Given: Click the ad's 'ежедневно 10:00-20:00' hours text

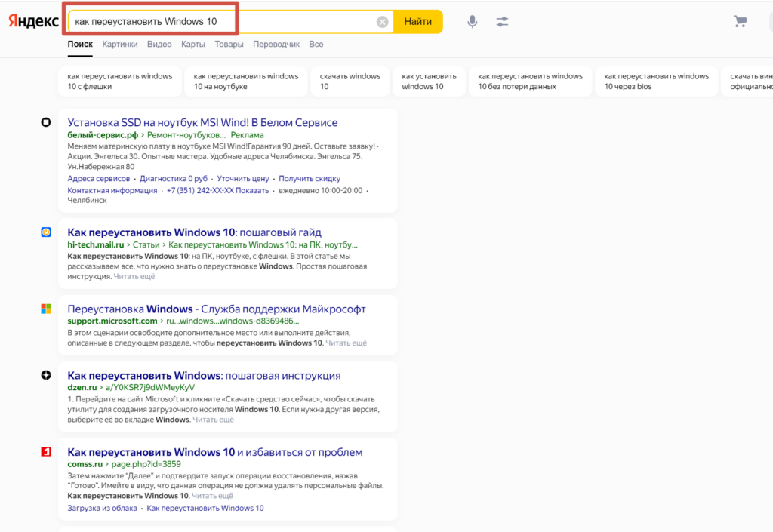Looking at the screenshot, I should pyautogui.click(x=320, y=191).
